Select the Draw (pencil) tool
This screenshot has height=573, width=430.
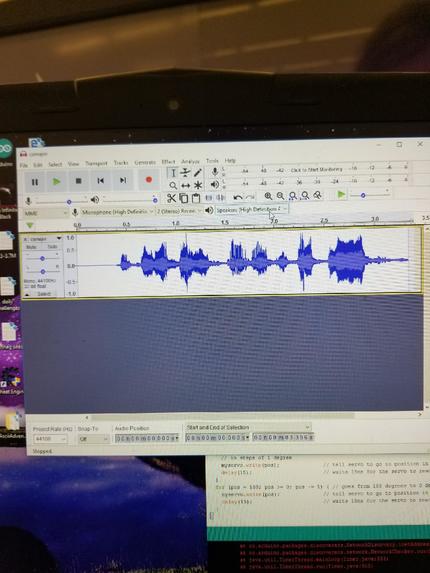click(198, 172)
